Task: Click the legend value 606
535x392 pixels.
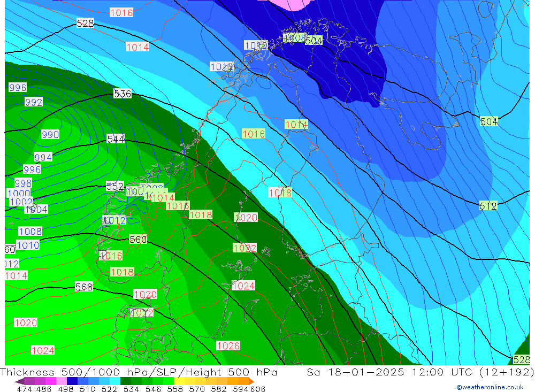Action: point(257,389)
